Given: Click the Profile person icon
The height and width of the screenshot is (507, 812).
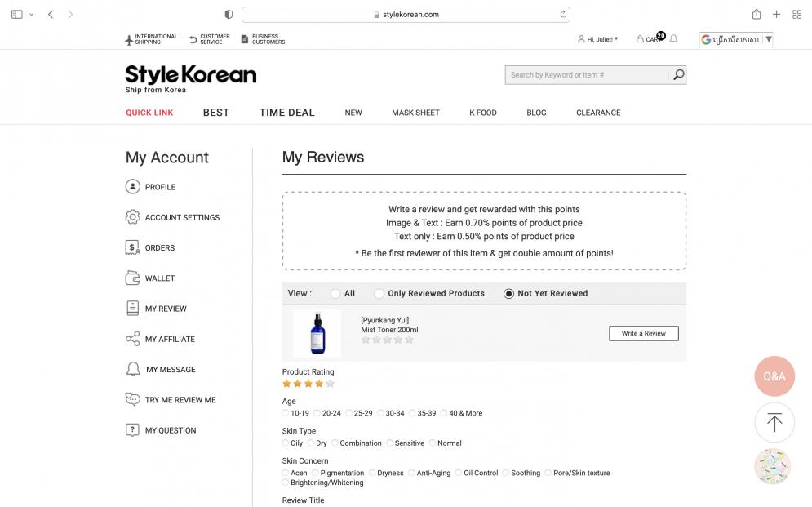Looking at the screenshot, I should click(x=132, y=186).
